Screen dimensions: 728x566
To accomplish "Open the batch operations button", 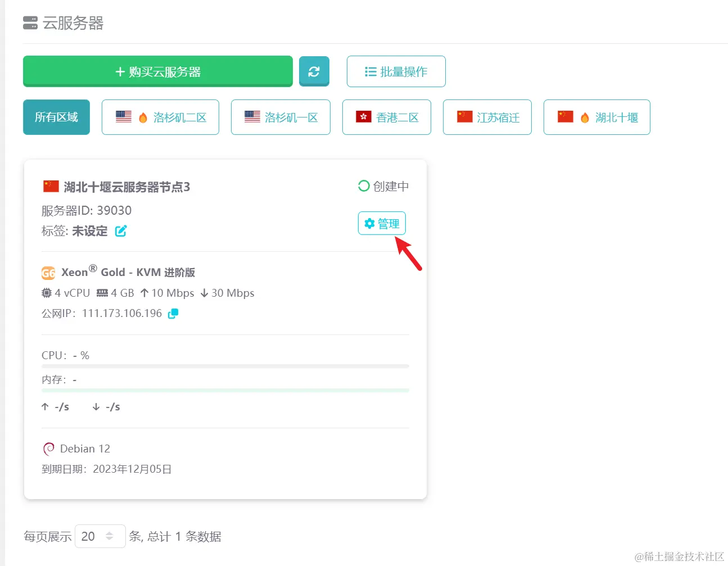I will tap(396, 71).
